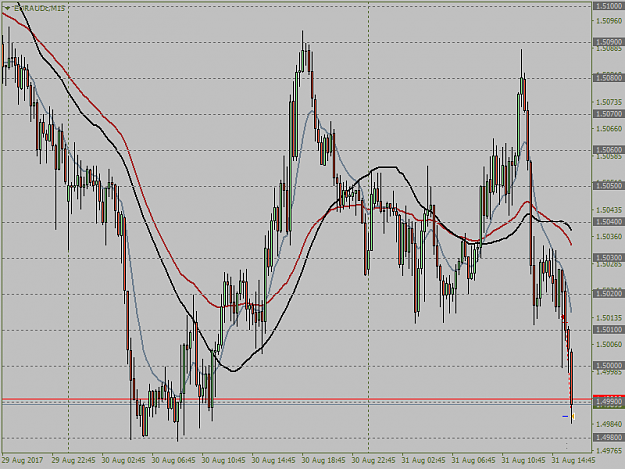Click the 1.49840 price axis label
Image resolution: width=625 pixels, height=469 pixels.
pos(609,424)
